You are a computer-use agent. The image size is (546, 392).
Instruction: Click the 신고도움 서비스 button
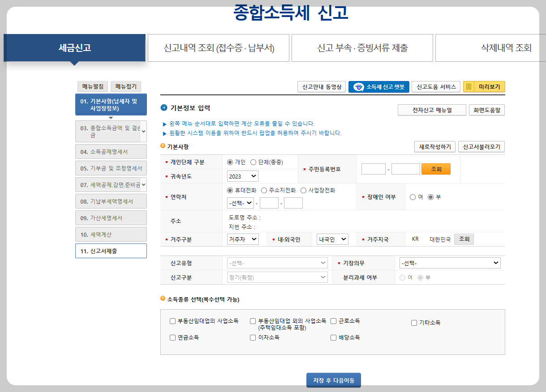click(436, 87)
